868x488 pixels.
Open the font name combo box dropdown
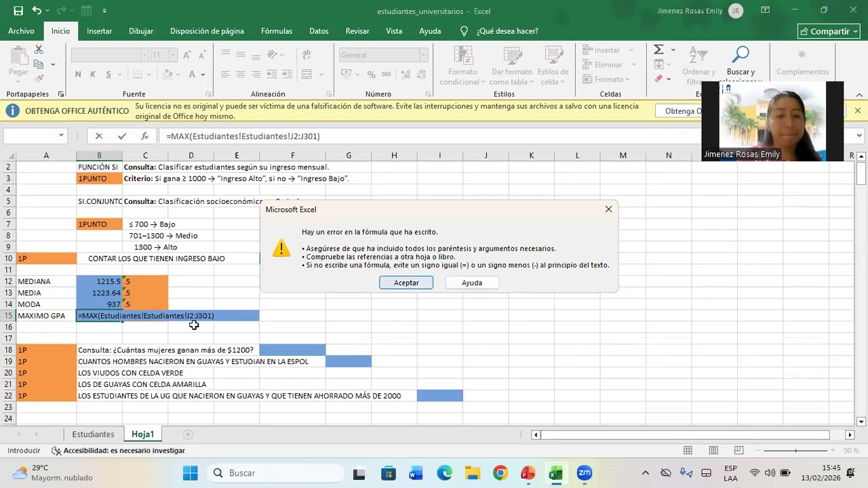(x=144, y=55)
